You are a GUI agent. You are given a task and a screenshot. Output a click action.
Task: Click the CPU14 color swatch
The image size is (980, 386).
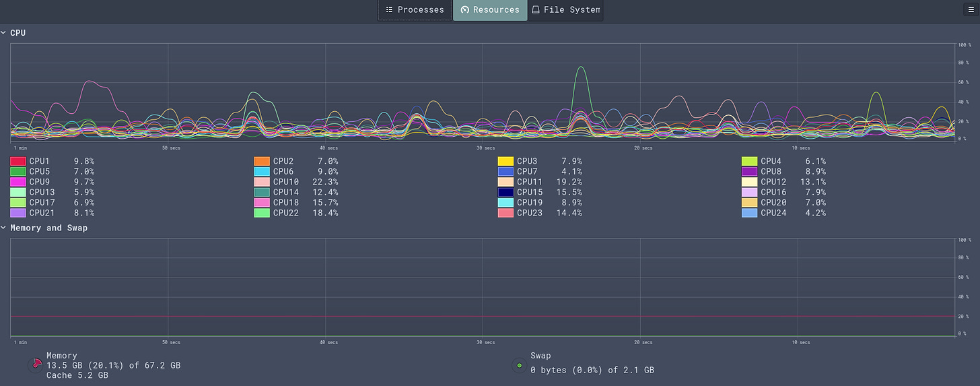(x=262, y=192)
